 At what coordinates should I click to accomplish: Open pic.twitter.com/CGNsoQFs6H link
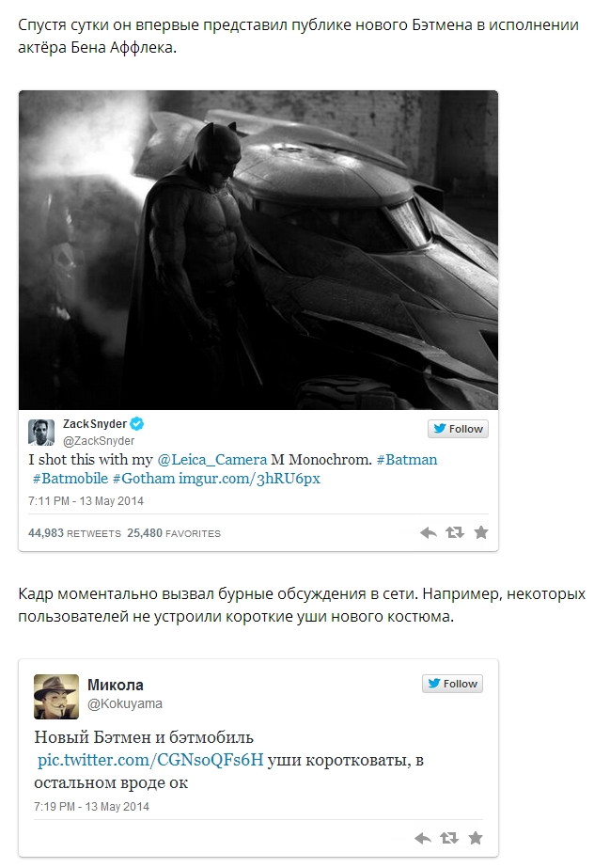click(150, 760)
